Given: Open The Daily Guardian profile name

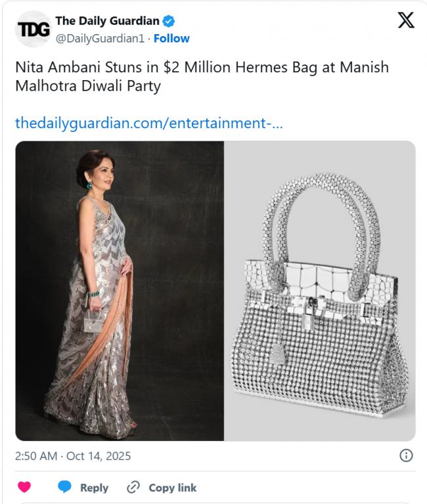Looking at the screenshot, I should coord(107,22).
